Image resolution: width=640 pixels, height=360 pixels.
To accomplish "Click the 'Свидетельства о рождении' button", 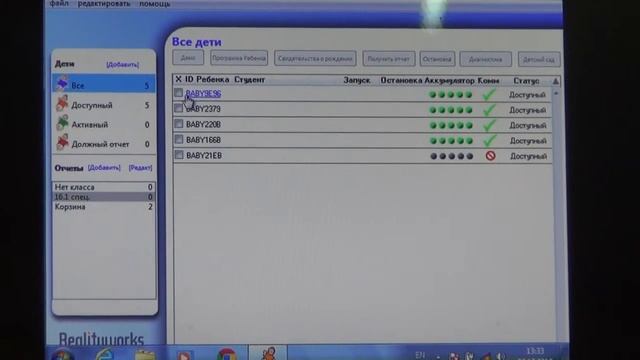I will 315,58.
